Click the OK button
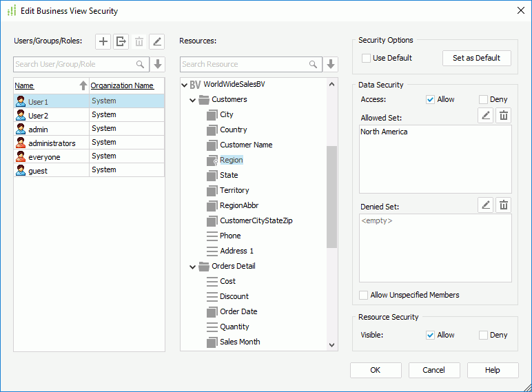532x392 pixels. [x=376, y=370]
